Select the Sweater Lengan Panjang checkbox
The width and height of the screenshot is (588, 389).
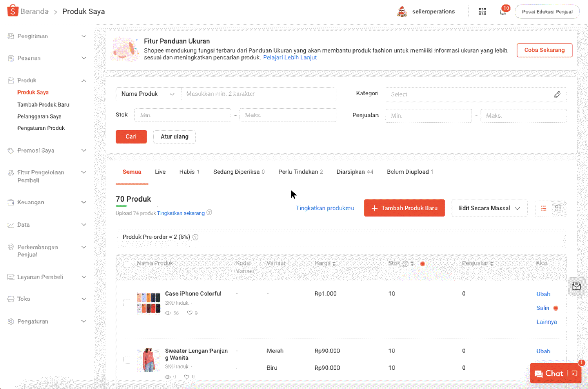pyautogui.click(x=127, y=360)
